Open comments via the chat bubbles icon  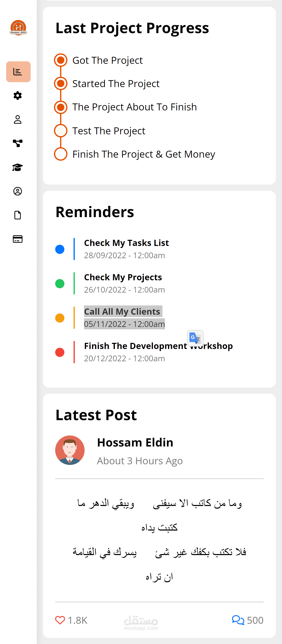238,620
